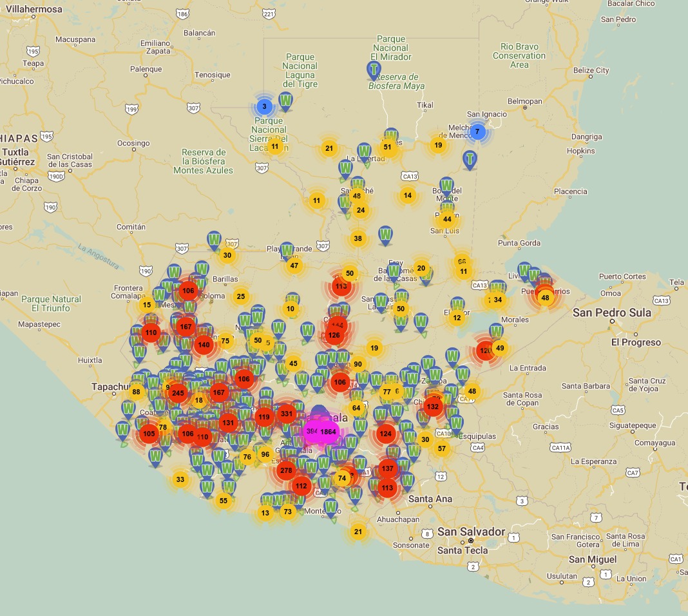Click the W pin over Montecristo label
This screenshot has width=688, height=616.
[x=331, y=509]
